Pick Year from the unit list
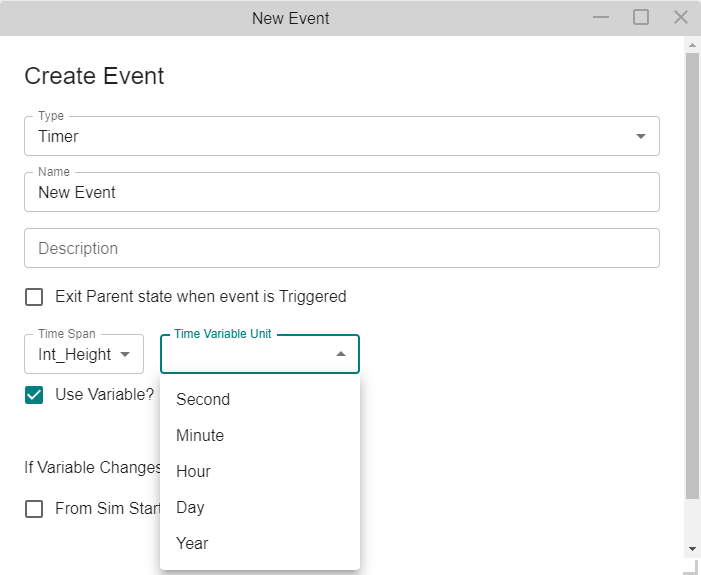Image resolution: width=701 pixels, height=575 pixels. pyautogui.click(x=260, y=543)
